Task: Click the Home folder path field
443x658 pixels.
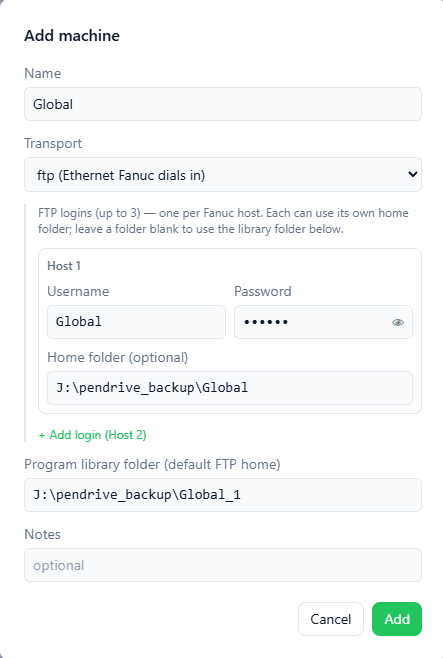Action: pyautogui.click(x=230, y=388)
